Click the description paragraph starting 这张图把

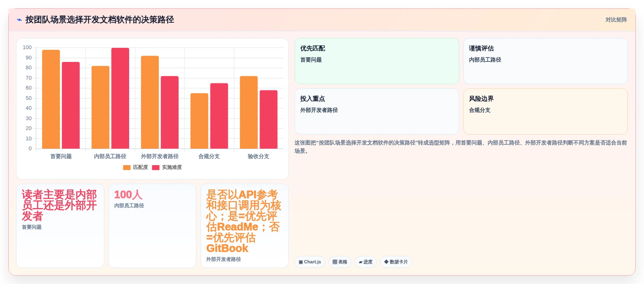(x=461, y=147)
